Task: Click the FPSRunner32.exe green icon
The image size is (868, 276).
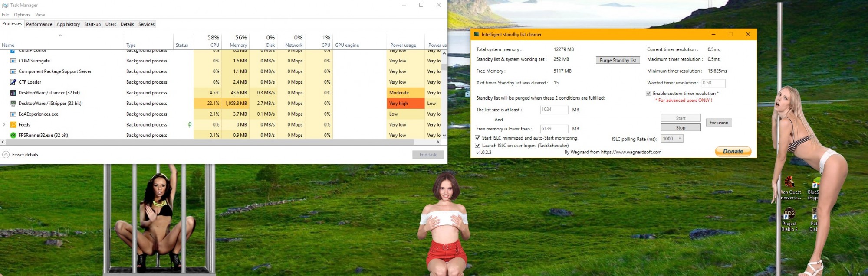Action: click(x=13, y=135)
